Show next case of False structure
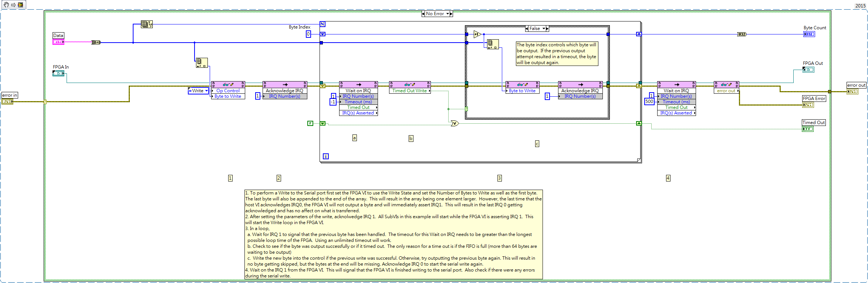The image size is (868, 283). (547, 29)
